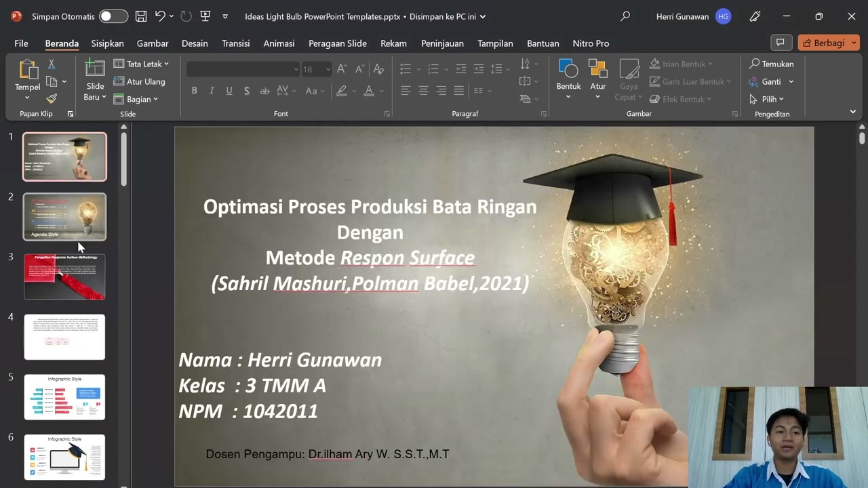Open the Pilih select dropdown

pyautogui.click(x=767, y=99)
